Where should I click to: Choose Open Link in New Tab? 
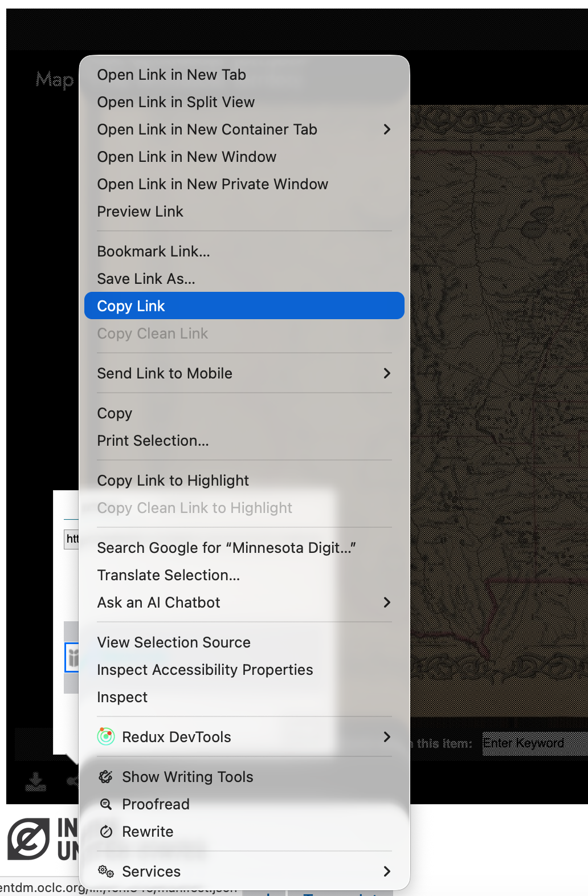pyautogui.click(x=244, y=75)
